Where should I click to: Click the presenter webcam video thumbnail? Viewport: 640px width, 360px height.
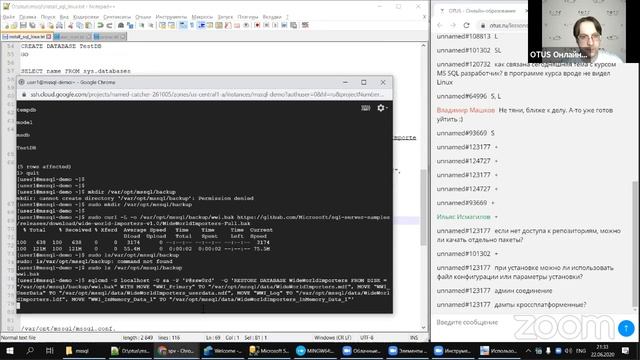click(x=584, y=31)
